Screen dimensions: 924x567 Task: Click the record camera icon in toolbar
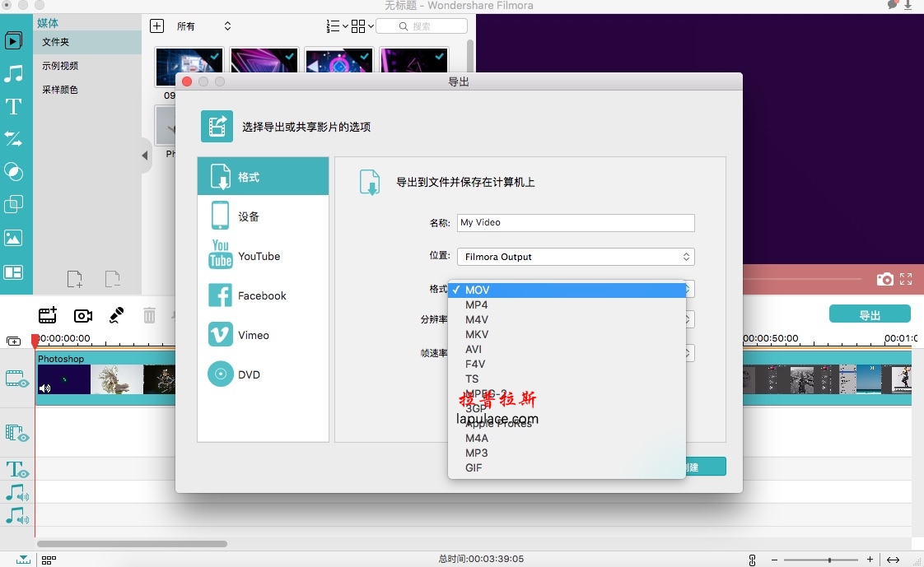click(x=83, y=315)
